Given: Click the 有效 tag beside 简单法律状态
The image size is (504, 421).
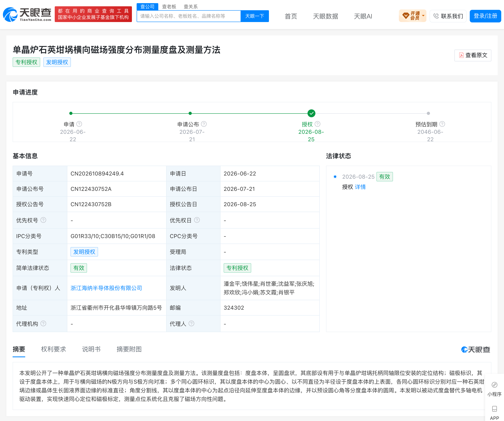Looking at the screenshot, I should point(79,268).
